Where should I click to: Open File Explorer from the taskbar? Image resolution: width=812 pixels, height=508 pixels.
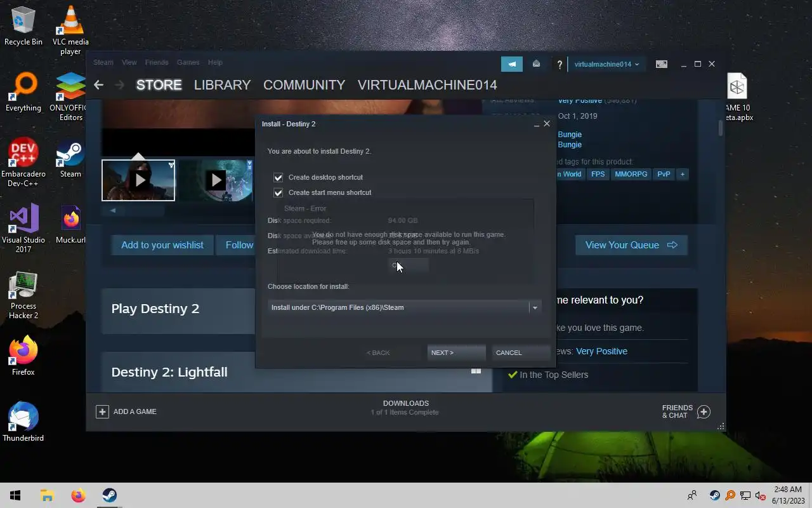tap(47, 495)
